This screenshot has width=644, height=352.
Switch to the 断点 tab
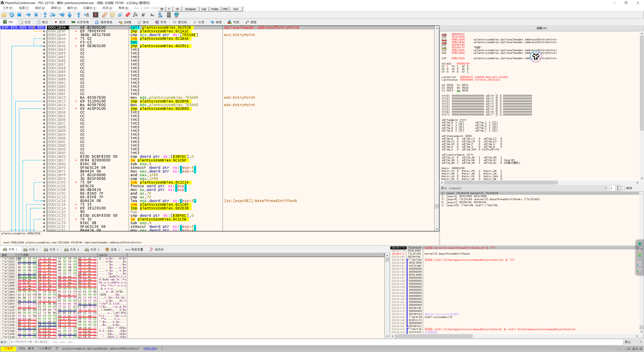coord(60,22)
